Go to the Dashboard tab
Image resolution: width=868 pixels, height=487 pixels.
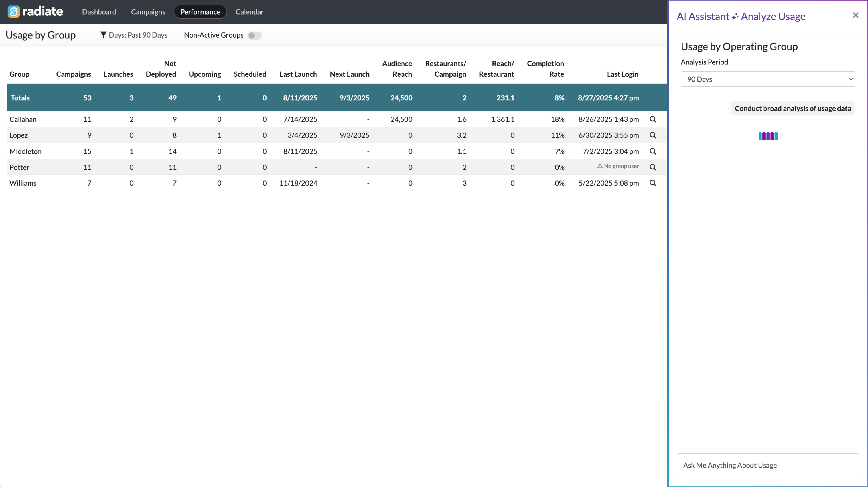pyautogui.click(x=99, y=12)
